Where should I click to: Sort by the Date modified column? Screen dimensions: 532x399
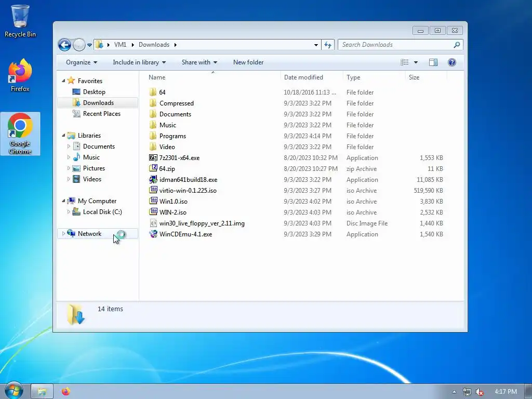tap(303, 77)
